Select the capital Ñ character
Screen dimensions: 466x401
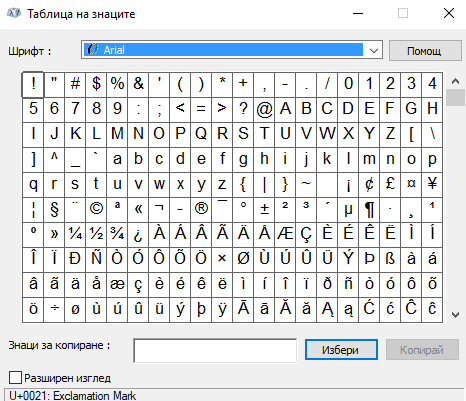pyautogui.click(x=96, y=260)
